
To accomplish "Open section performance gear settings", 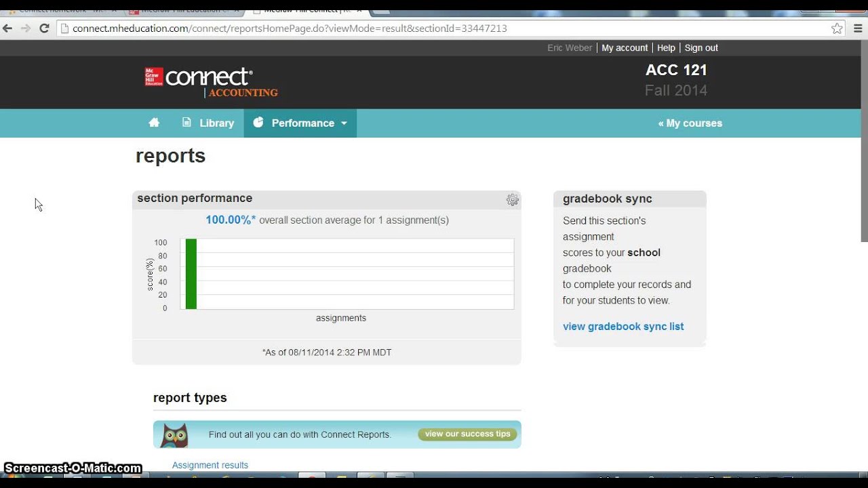I will click(x=513, y=199).
